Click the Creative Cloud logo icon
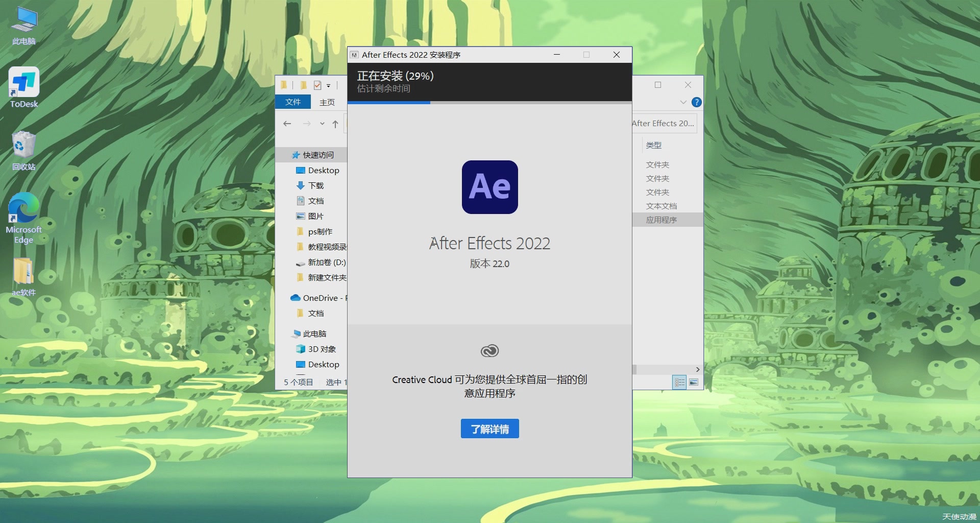 click(x=489, y=351)
